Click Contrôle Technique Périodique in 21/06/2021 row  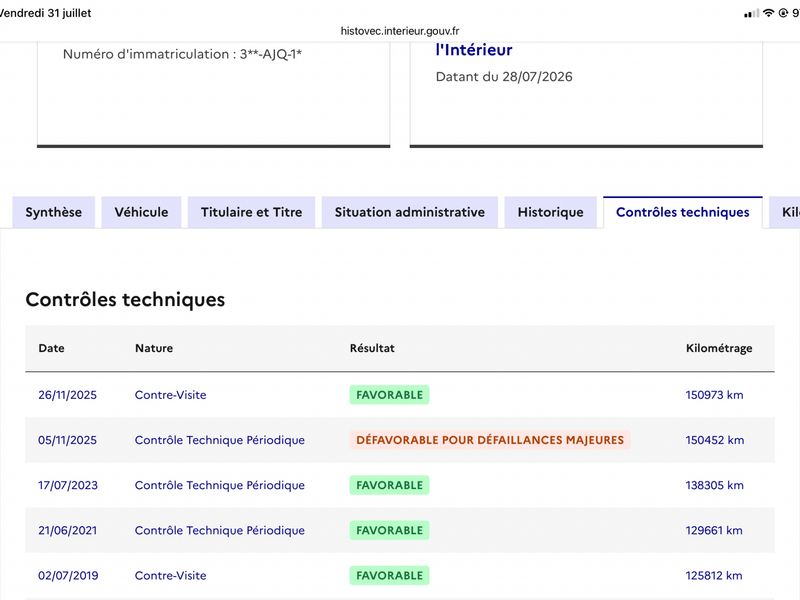pyautogui.click(x=220, y=530)
